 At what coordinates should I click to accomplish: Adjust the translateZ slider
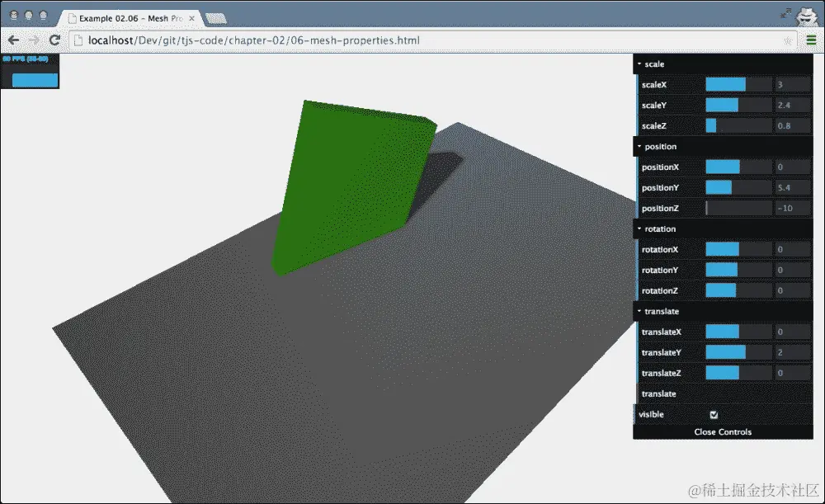point(738,373)
